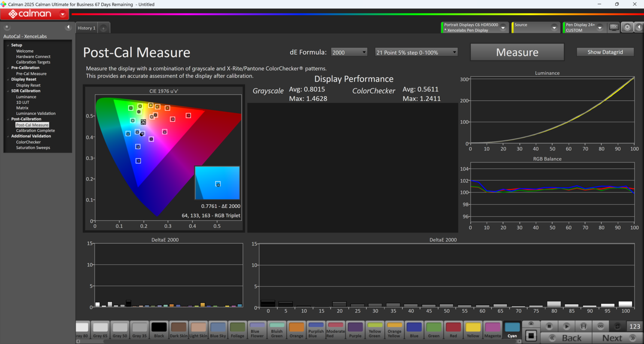The image size is (644, 344).
Task: Open settings with the gear icon
Action: [x=627, y=27]
